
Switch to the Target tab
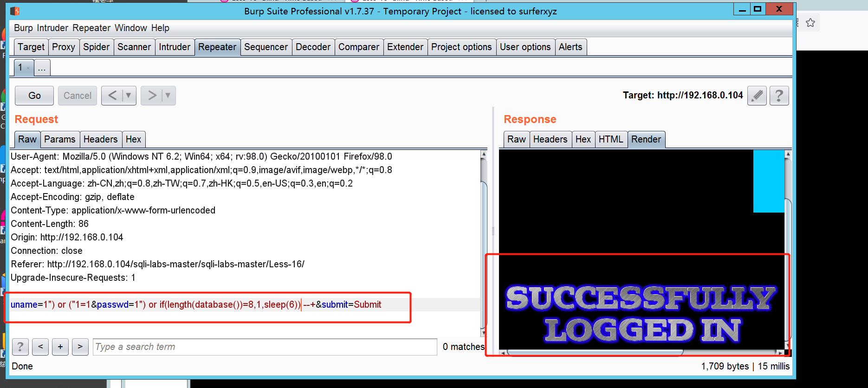click(x=31, y=47)
